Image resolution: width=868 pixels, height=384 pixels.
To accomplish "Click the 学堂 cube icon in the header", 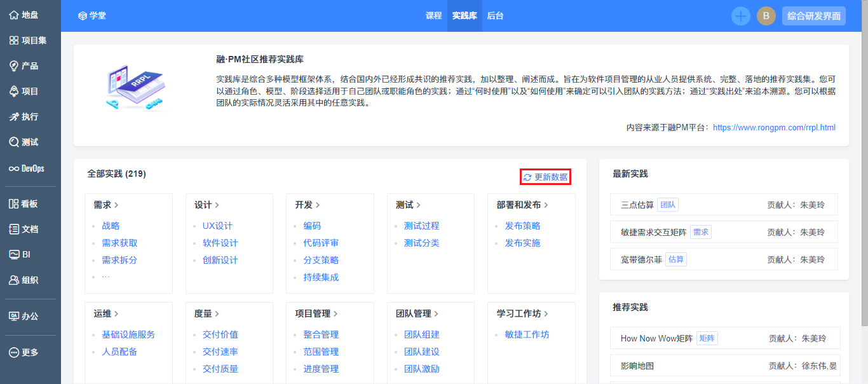I will click(83, 16).
